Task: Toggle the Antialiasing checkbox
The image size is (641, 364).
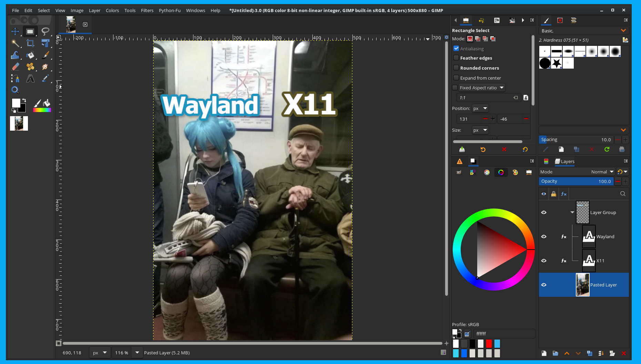Action: coord(456,49)
